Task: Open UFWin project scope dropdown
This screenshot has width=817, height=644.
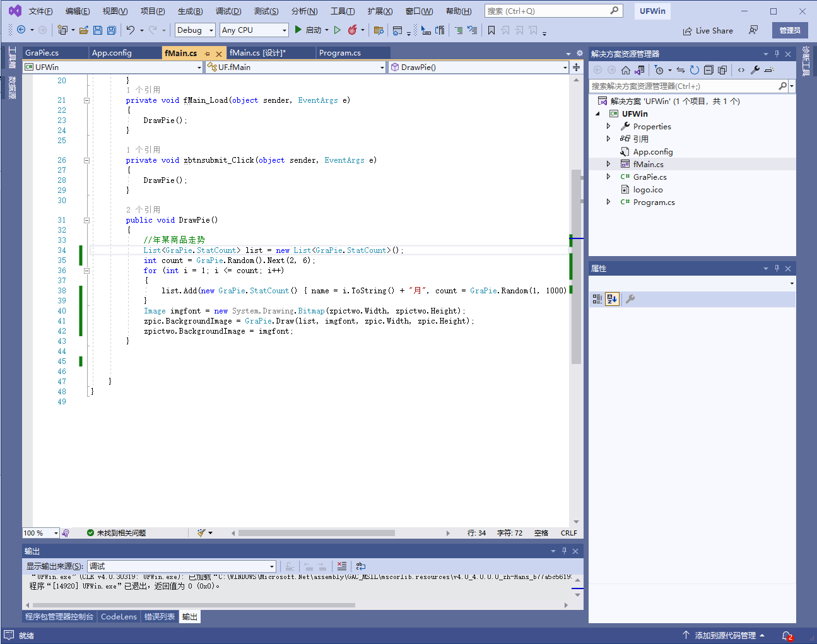Action: click(x=113, y=67)
